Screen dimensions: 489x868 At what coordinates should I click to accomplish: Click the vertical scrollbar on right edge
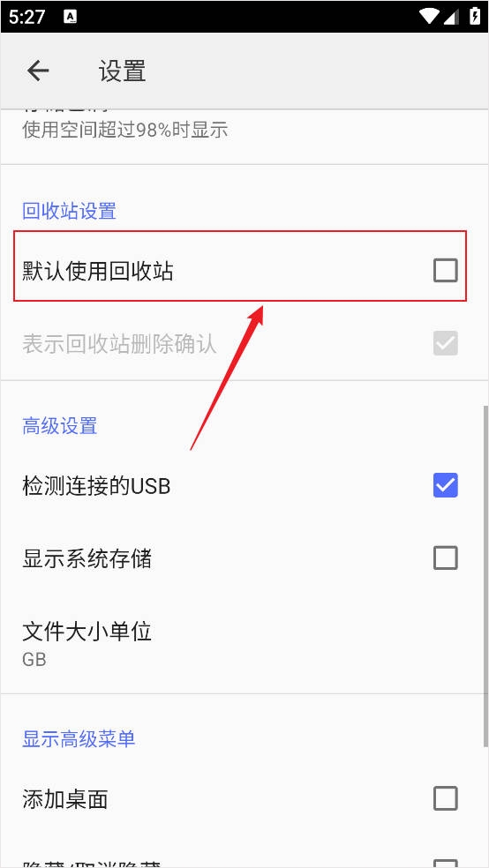tap(485, 576)
